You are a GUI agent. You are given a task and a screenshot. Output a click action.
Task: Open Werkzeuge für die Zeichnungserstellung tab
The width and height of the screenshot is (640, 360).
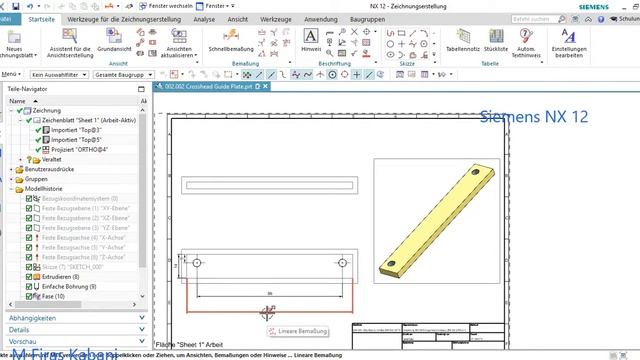click(x=124, y=19)
